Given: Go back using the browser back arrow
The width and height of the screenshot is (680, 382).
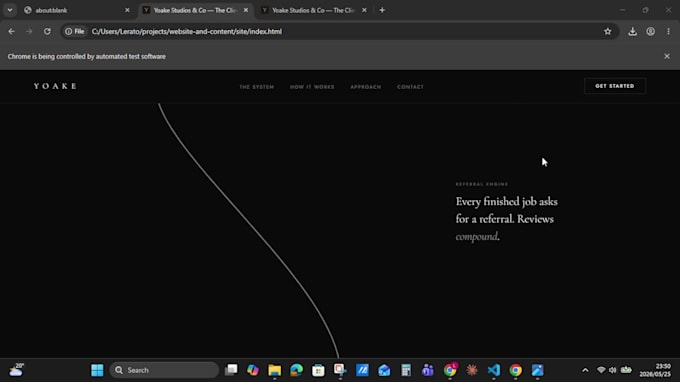Looking at the screenshot, I should [x=11, y=31].
